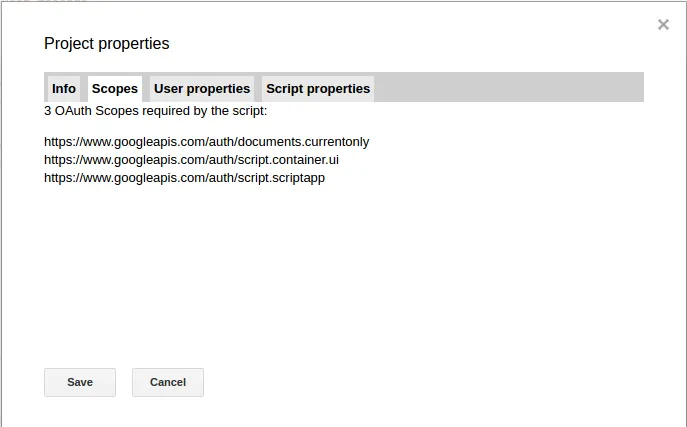Image resolution: width=687 pixels, height=427 pixels.
Task: Close the Project properties dialog with X
Action: pos(663,25)
